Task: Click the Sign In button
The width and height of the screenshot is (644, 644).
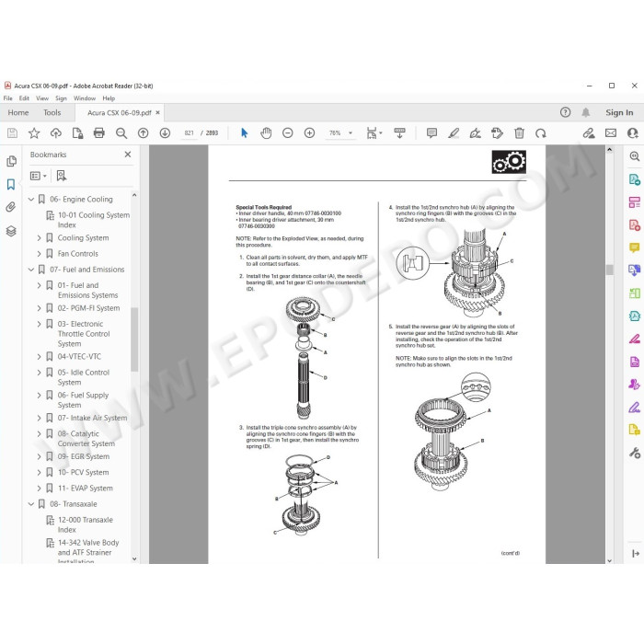Action: coord(619,112)
